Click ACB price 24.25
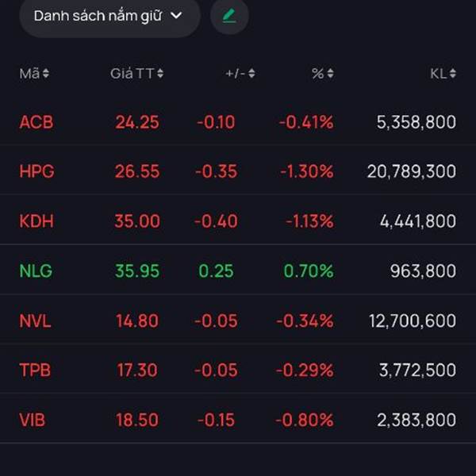 (137, 122)
